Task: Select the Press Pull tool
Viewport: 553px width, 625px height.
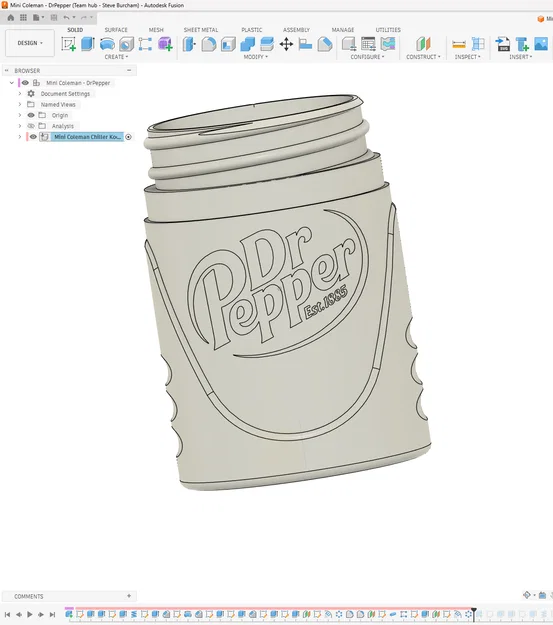Action: click(189, 44)
